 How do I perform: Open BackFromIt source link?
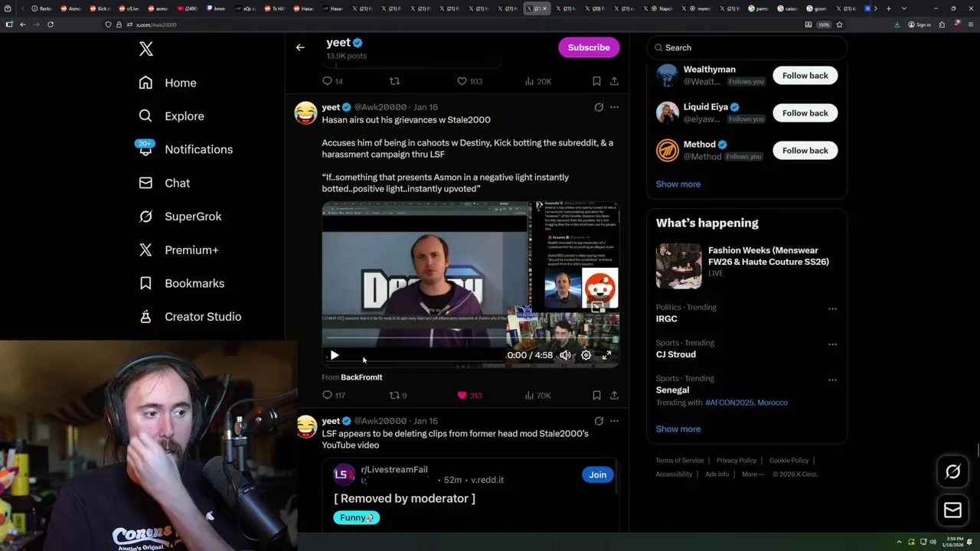pos(361,377)
